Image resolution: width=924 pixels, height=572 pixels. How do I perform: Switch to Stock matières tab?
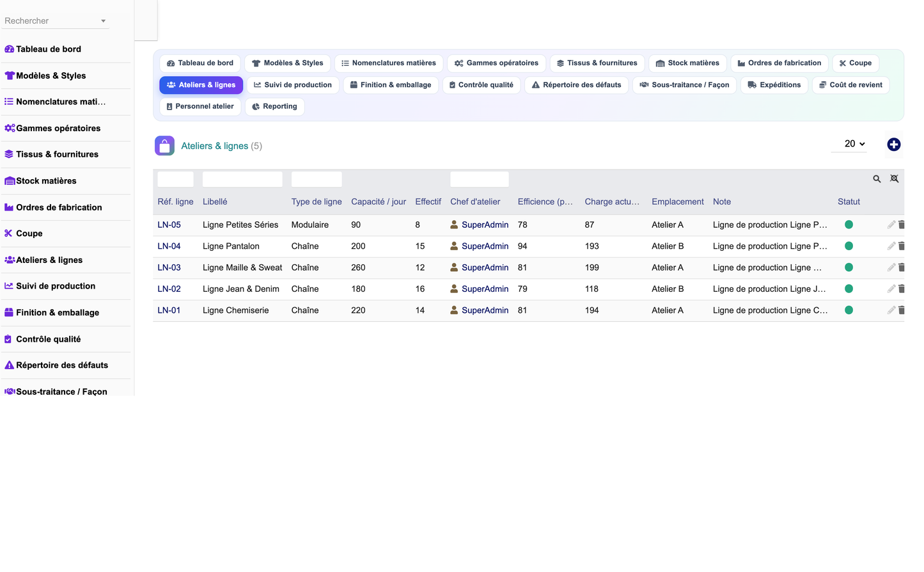tap(687, 63)
